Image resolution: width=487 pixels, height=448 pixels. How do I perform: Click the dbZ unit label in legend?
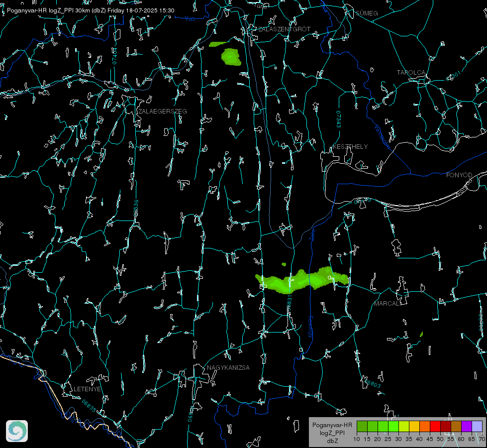pos(332,441)
